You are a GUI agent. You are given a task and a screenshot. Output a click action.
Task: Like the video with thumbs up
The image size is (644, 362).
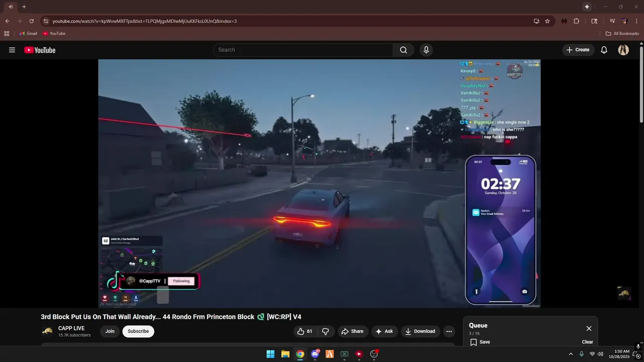pyautogui.click(x=305, y=331)
